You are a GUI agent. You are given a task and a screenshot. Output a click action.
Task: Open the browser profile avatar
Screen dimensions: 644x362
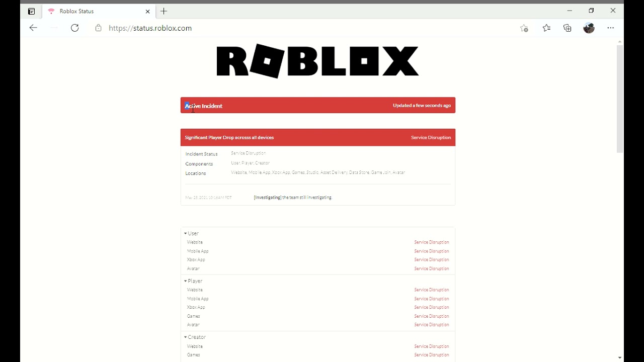[x=589, y=28]
